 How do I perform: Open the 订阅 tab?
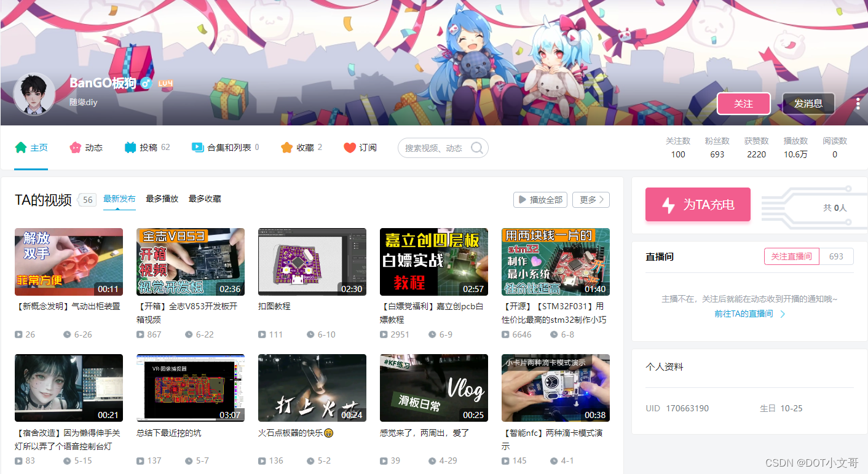tap(360, 148)
